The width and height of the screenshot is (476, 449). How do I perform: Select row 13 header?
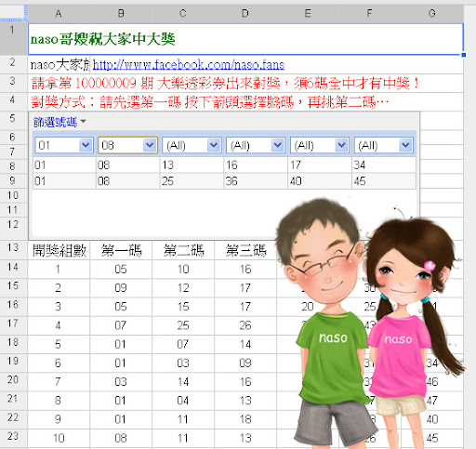[x=14, y=250]
